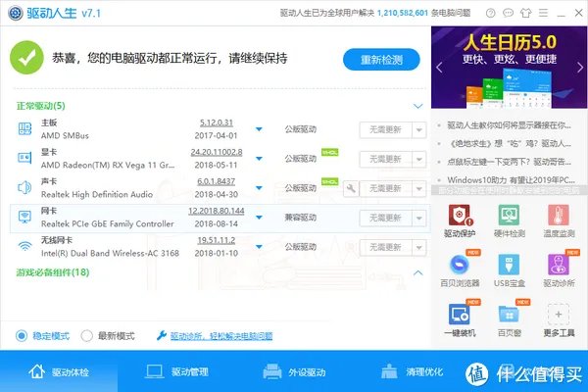
Task: Open the 驱动诊所 driver clinic icon
Action: click(x=559, y=265)
